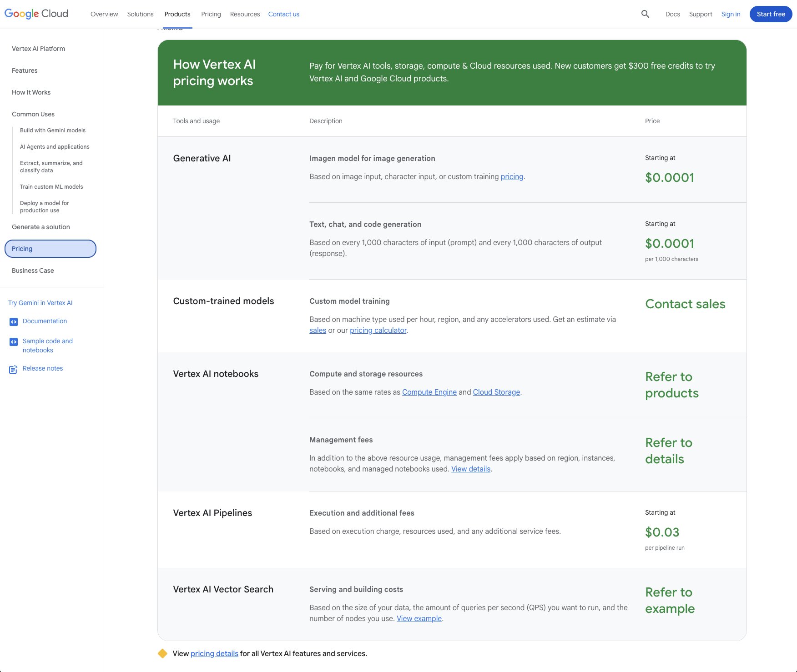
Task: Click the Vertex AI notebooks heading
Action: click(x=216, y=374)
